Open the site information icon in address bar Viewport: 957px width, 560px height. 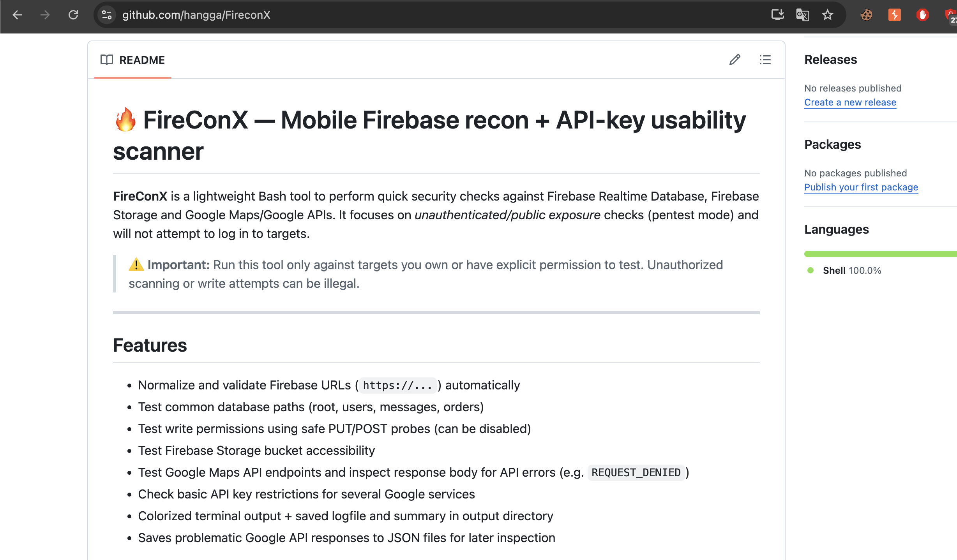pos(107,15)
